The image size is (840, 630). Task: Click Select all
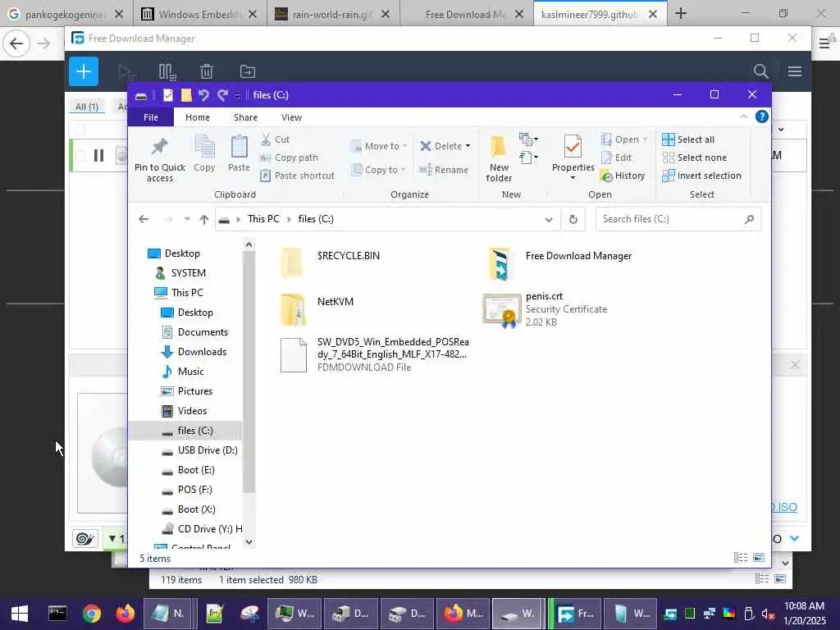(x=688, y=139)
